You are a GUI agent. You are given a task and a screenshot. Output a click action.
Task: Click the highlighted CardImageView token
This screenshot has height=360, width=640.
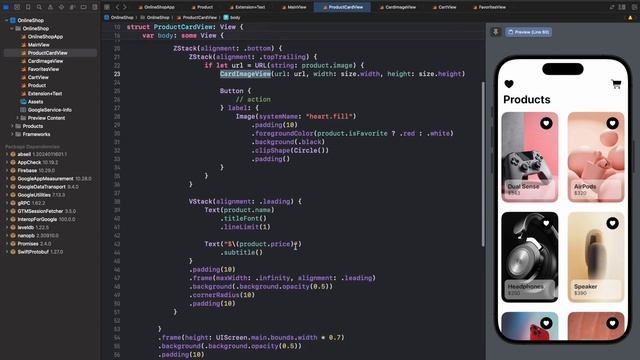(x=245, y=74)
